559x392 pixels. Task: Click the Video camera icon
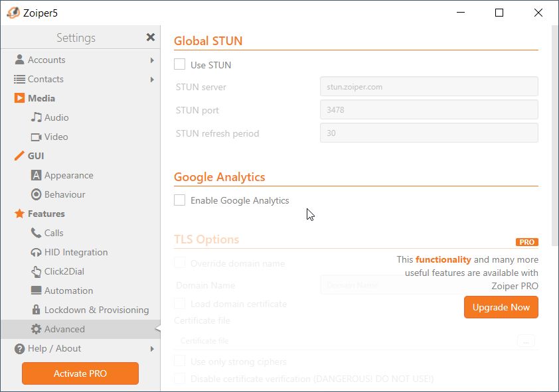click(x=36, y=137)
